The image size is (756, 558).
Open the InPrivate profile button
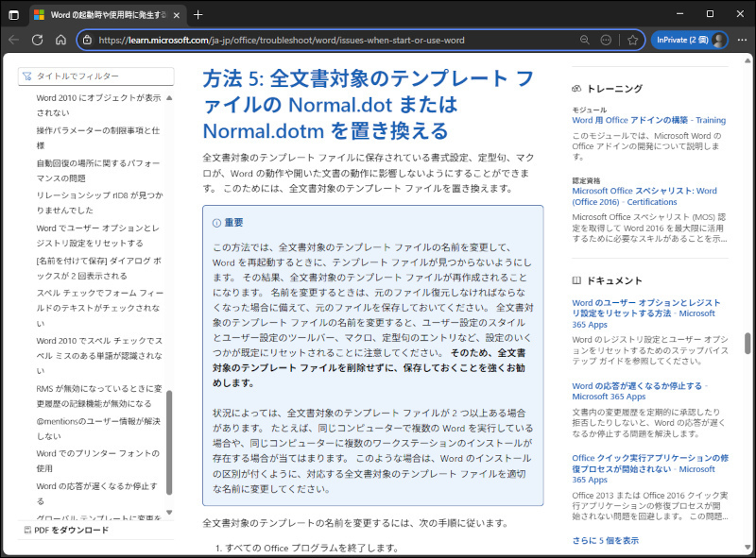[690, 40]
